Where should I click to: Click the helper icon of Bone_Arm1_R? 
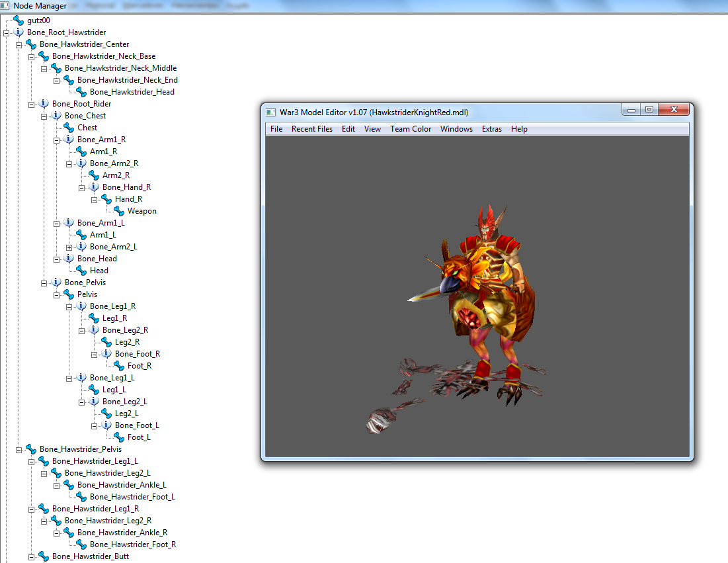coord(69,140)
